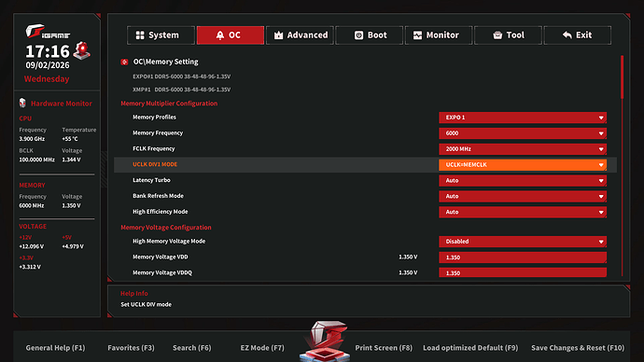Image resolution: width=644 pixels, height=362 pixels.
Task: Click the Exit tab
Action: pyautogui.click(x=578, y=35)
